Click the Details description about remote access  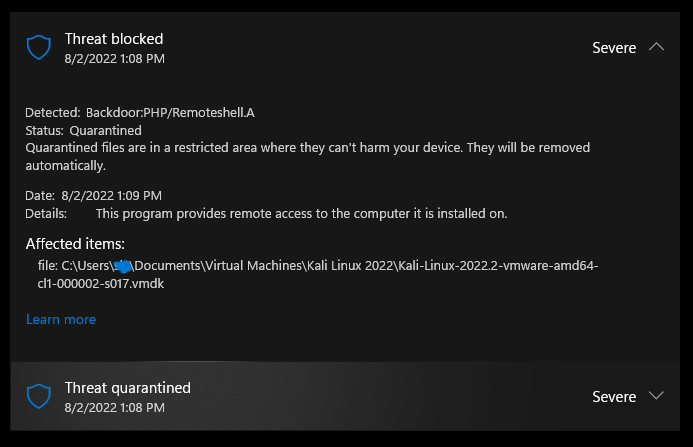(x=301, y=213)
